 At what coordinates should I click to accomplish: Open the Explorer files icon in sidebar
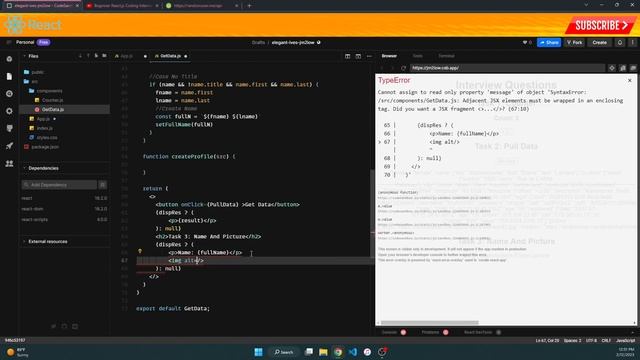click(x=9, y=76)
